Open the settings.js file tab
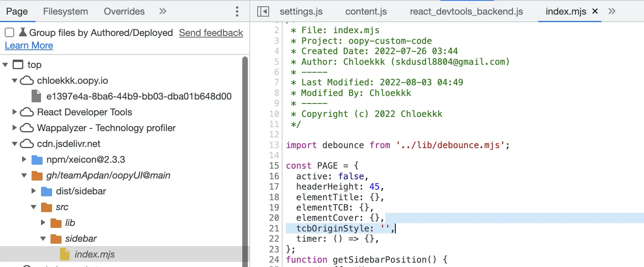Screen dimensions: 644x267 click(x=301, y=11)
